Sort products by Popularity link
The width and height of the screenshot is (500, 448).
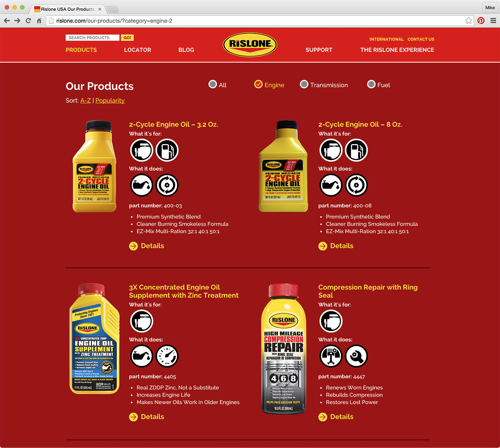pyautogui.click(x=110, y=101)
